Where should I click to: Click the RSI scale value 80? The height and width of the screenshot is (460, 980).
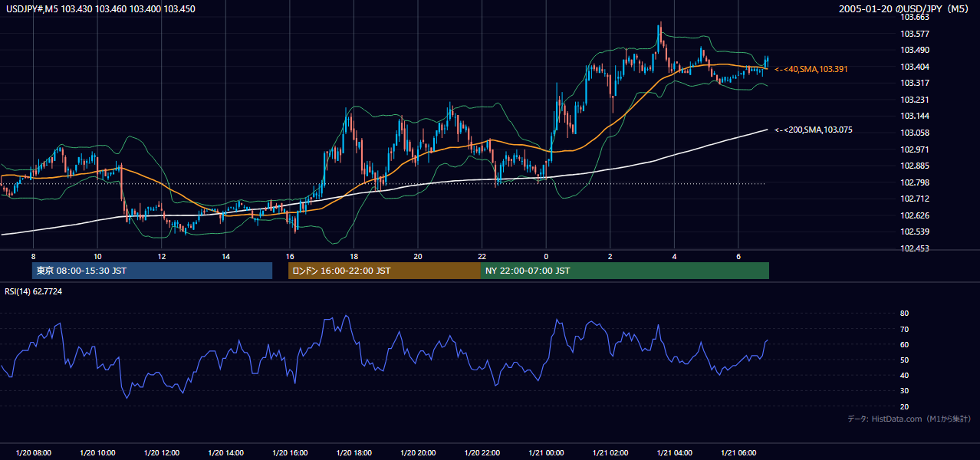point(904,314)
